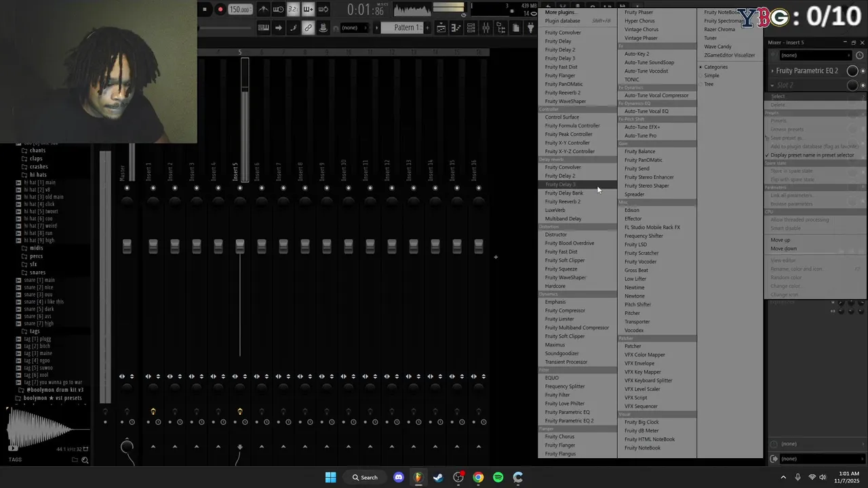Click the note/clip grouping icon
This screenshot has height=488, width=868.
coord(293,28)
